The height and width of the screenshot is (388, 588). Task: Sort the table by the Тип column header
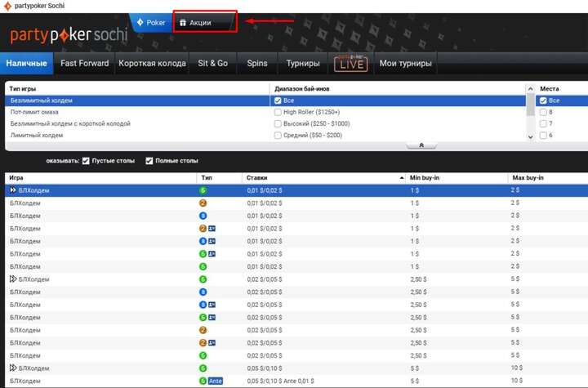(220, 178)
